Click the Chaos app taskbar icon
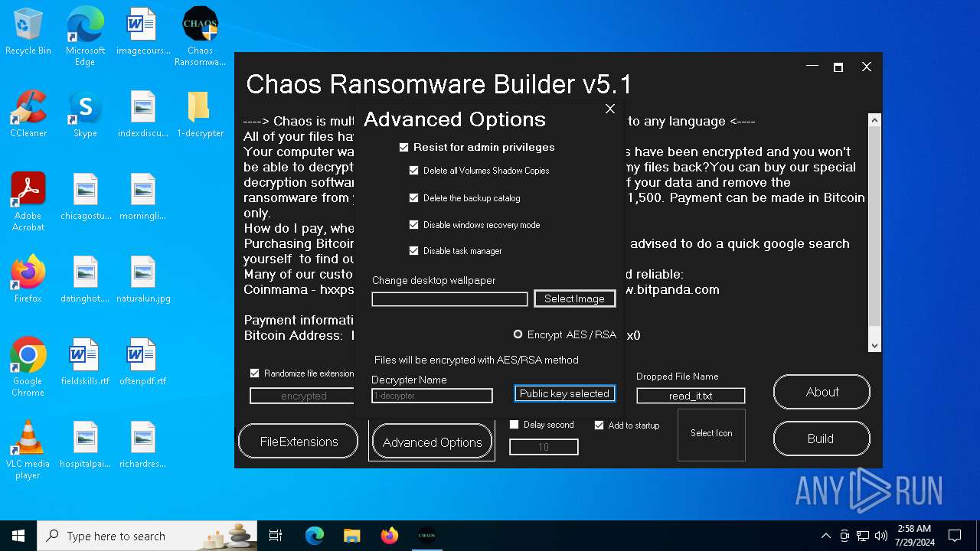This screenshot has width=980, height=551. (426, 536)
